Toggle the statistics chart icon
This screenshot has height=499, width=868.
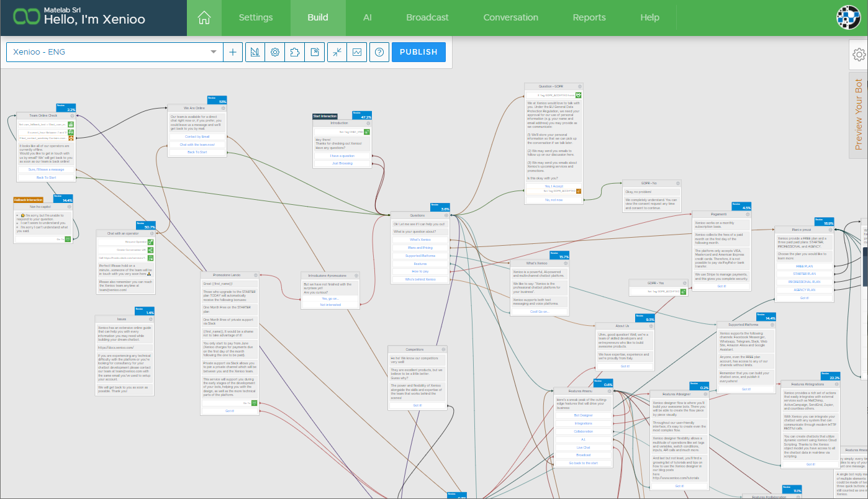click(x=357, y=52)
